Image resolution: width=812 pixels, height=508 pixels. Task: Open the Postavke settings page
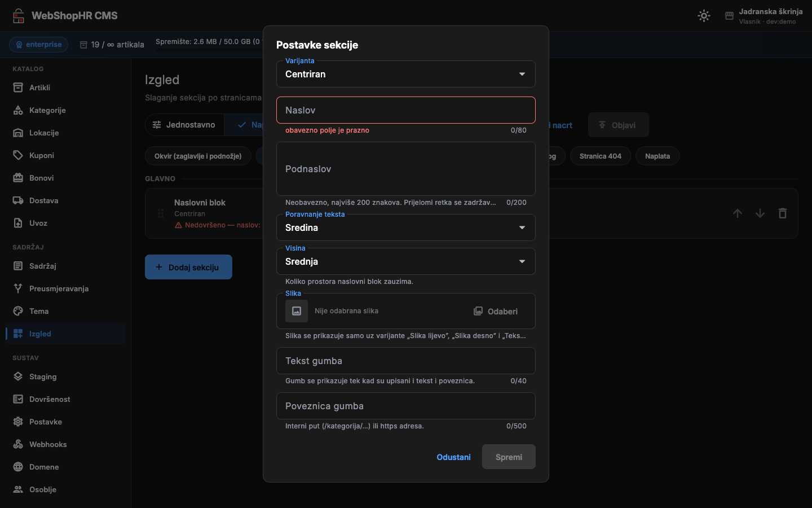coord(65,422)
